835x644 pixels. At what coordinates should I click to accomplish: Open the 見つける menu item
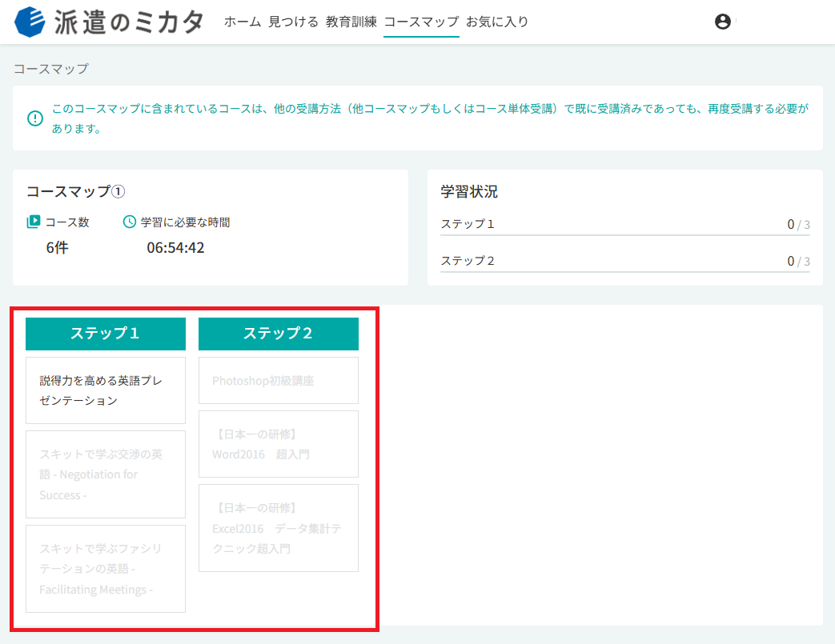294,22
